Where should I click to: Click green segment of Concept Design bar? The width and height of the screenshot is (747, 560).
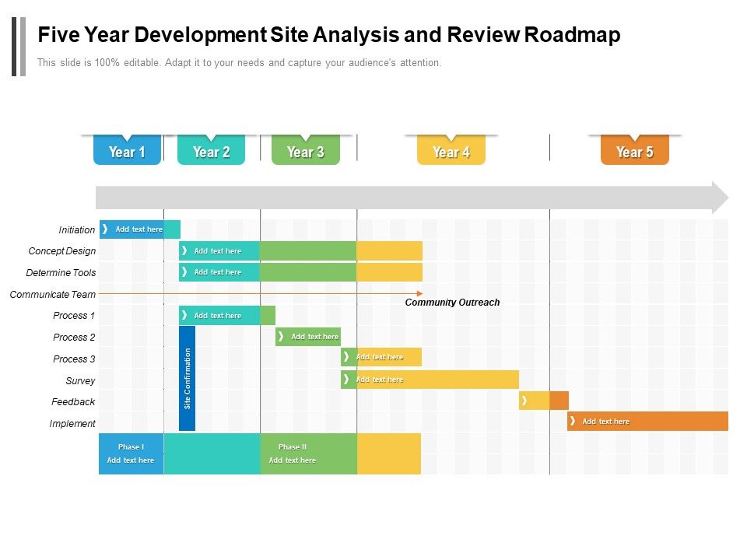click(x=308, y=251)
